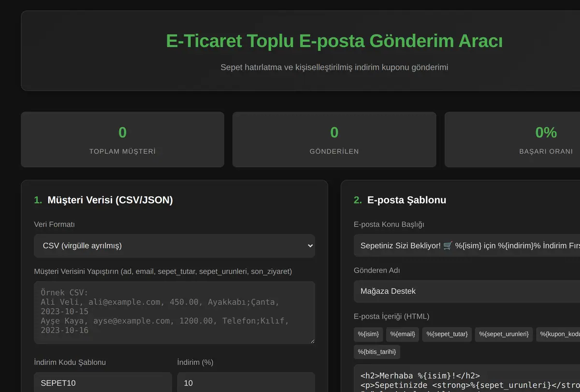Click the Gönderen Adı field Mağaza Destek
The height and width of the screenshot is (392, 580).
[x=467, y=291]
